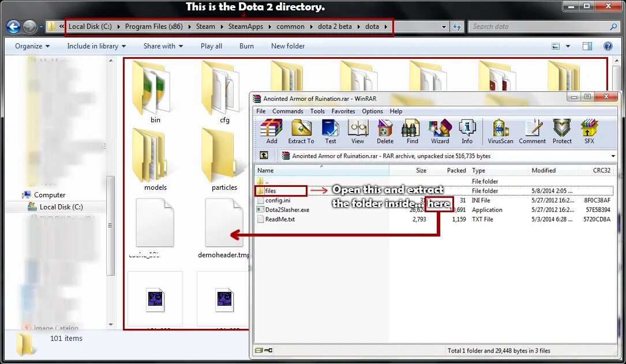Open the WinRAR Help menu
Screen dimensions: 626x364
(396, 111)
